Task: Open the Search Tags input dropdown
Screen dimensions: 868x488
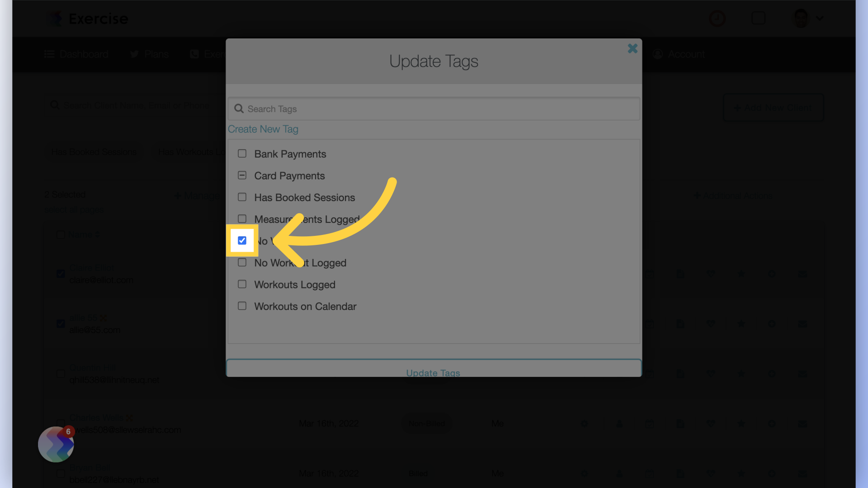Action: (x=434, y=108)
